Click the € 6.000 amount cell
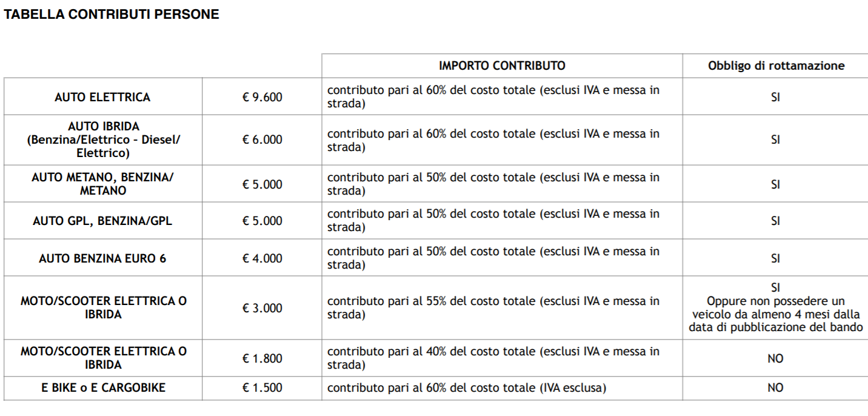Image resolution: width=868 pixels, height=416 pixels. (262, 139)
